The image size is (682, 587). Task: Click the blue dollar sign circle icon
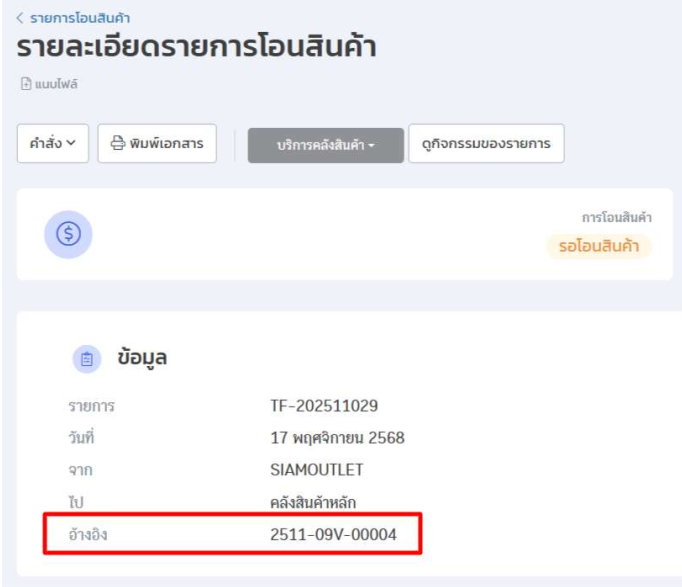[68, 234]
